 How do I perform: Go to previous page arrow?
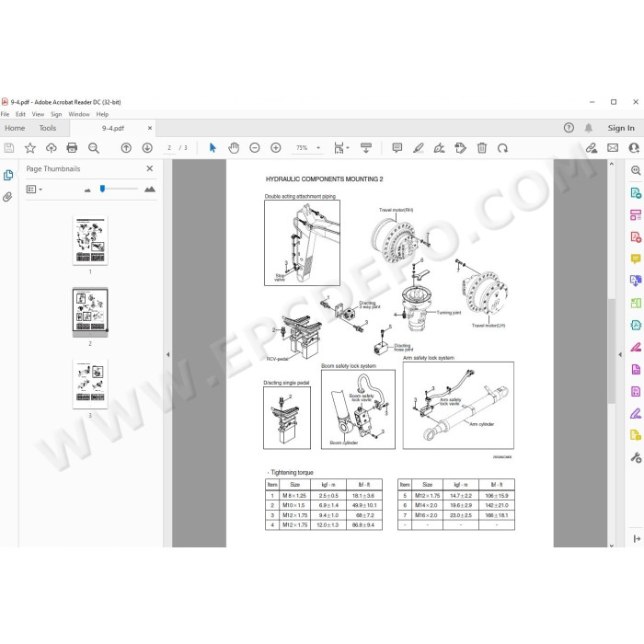126,148
